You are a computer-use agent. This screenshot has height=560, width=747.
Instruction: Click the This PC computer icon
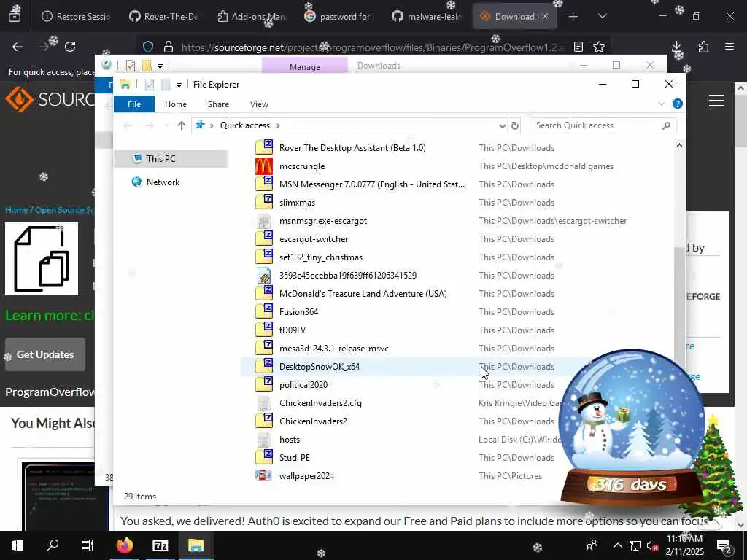pos(137,158)
